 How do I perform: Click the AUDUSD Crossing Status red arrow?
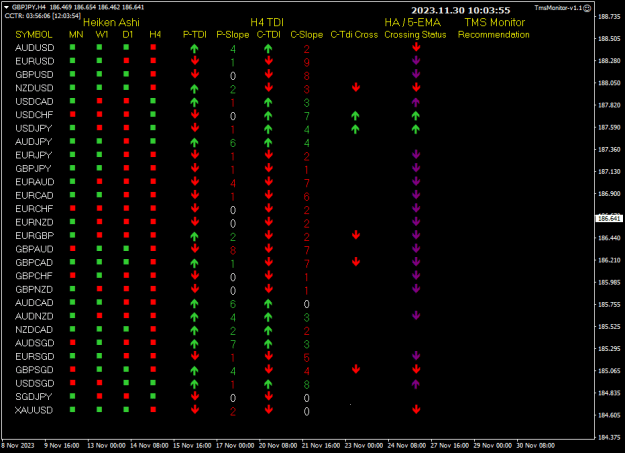(416, 47)
